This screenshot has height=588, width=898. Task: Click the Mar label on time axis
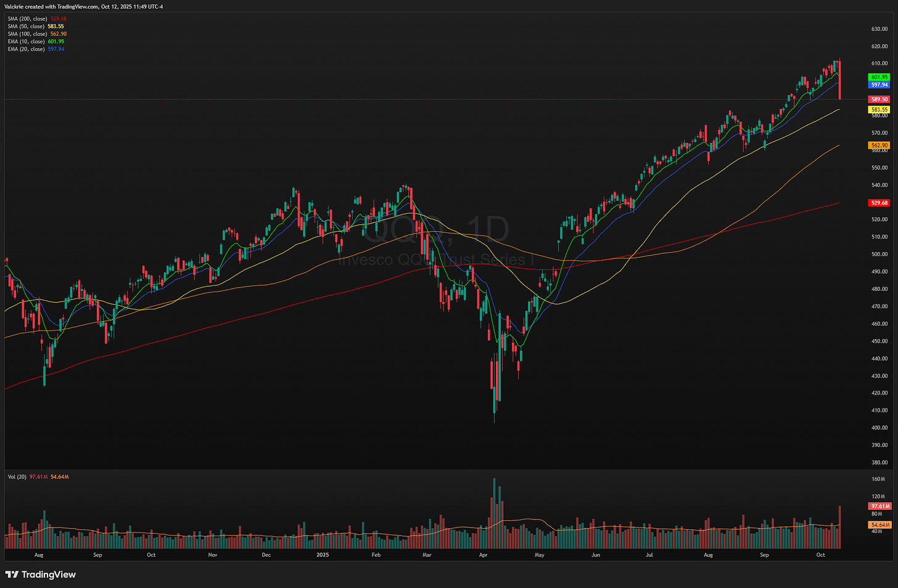pos(427,555)
